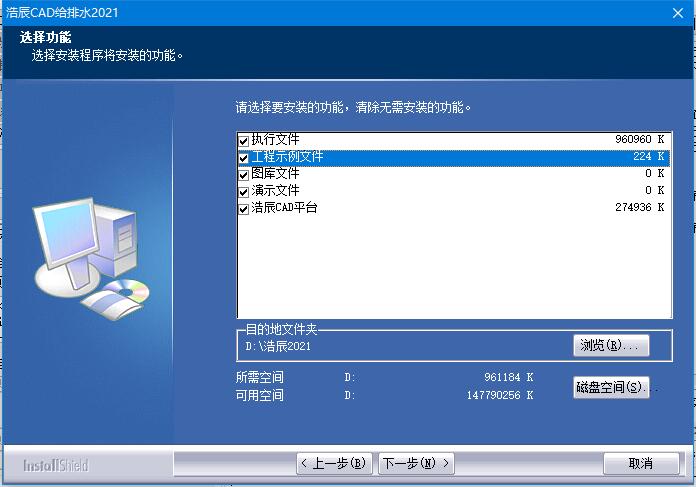Close the 浩辰CAD给排水2021 installer window

pos(678,13)
